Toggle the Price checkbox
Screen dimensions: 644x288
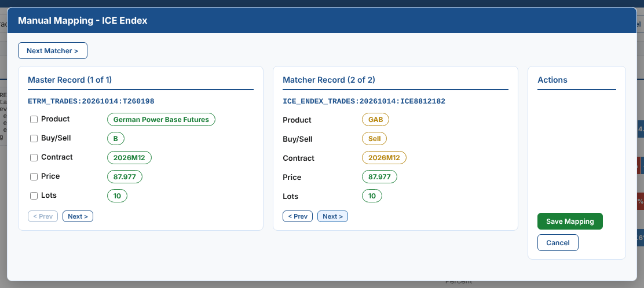34,177
